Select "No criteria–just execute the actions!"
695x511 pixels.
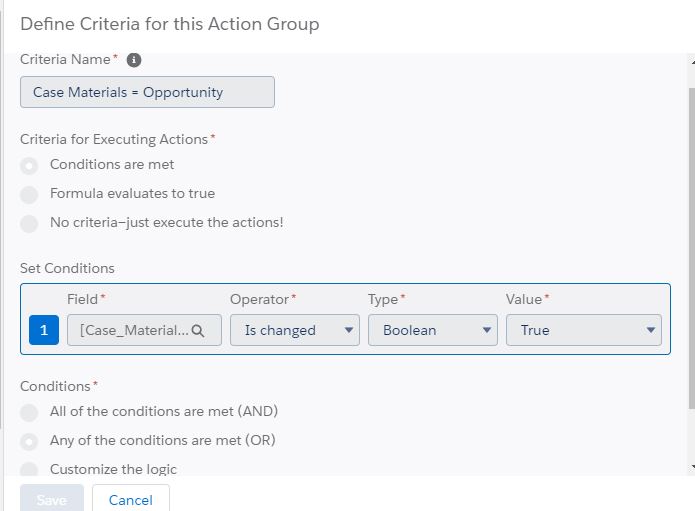coord(30,223)
